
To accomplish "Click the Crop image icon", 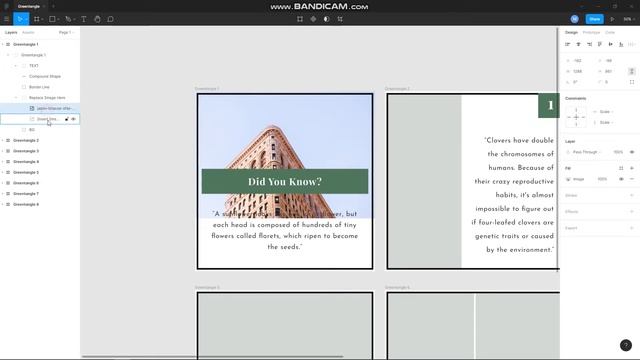I will pos(340,19).
